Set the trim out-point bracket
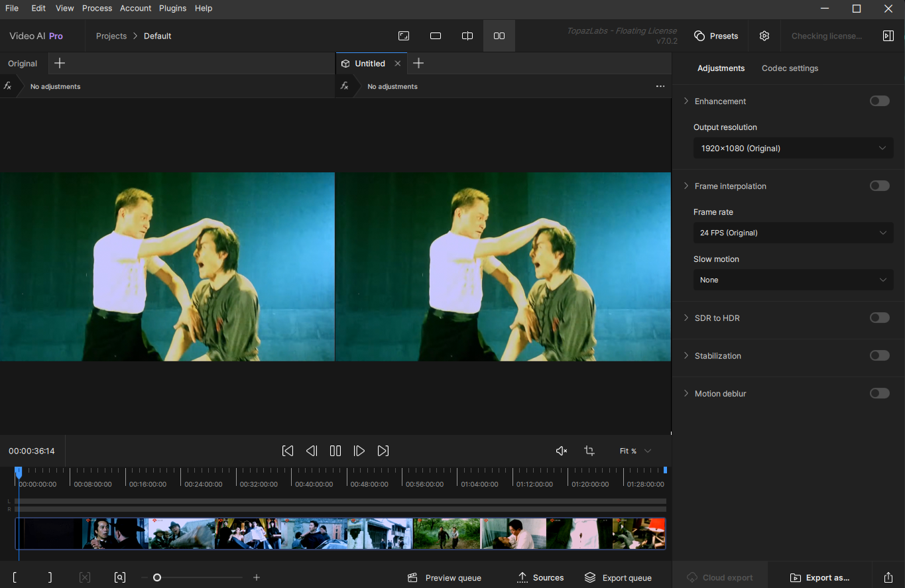The image size is (905, 588). [50, 577]
